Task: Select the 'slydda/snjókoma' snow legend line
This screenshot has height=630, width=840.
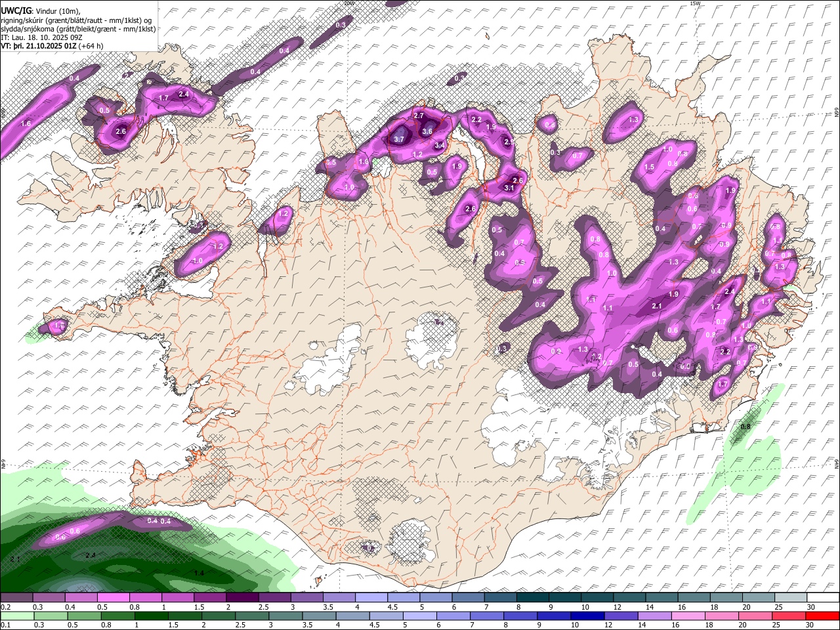Action: click(78, 29)
